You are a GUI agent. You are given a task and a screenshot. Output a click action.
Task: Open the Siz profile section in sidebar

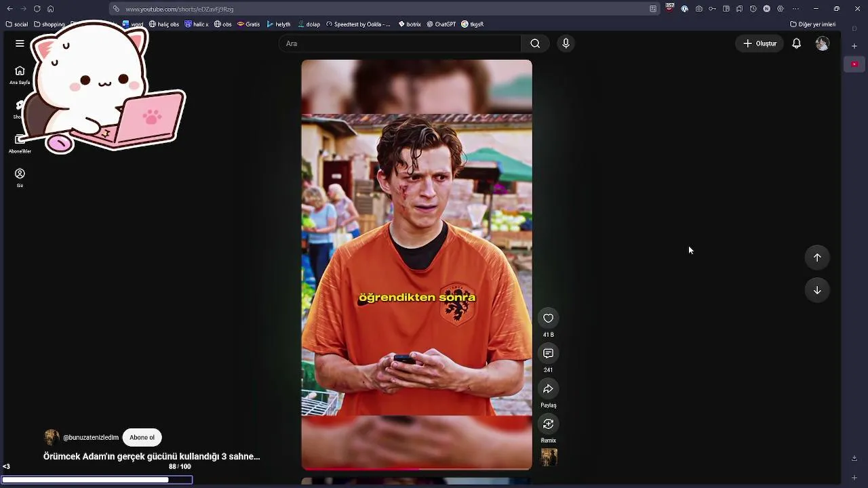pyautogui.click(x=20, y=178)
